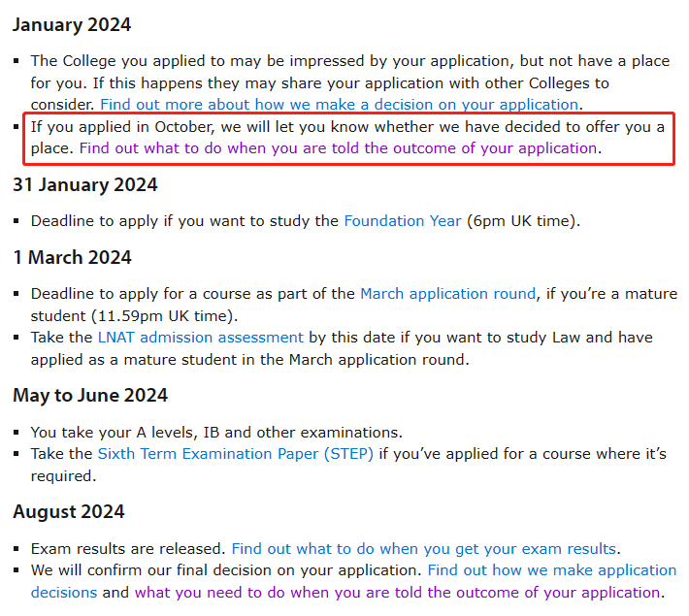This screenshot has height=616, width=689.
Task: Click the '(6pm UK time)' text
Action: pyautogui.click(x=523, y=221)
